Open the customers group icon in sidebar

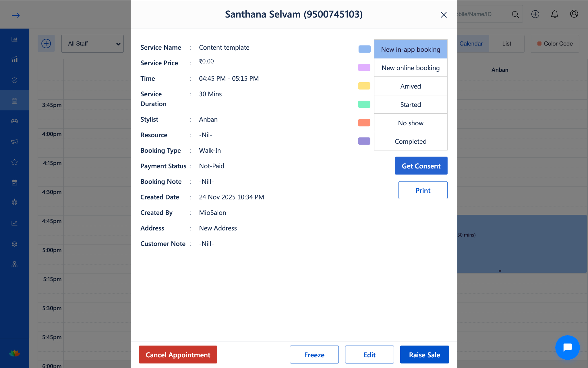coord(14,121)
